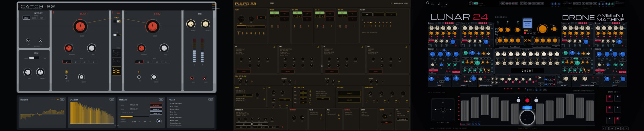Image resolution: width=644 pixels, height=131 pixels.
Task: Click the Mismatch character knob
Action: point(159,121)
